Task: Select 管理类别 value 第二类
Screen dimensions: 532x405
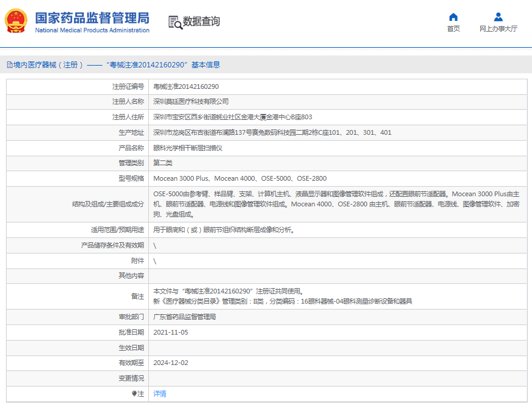Action: pyautogui.click(x=163, y=163)
